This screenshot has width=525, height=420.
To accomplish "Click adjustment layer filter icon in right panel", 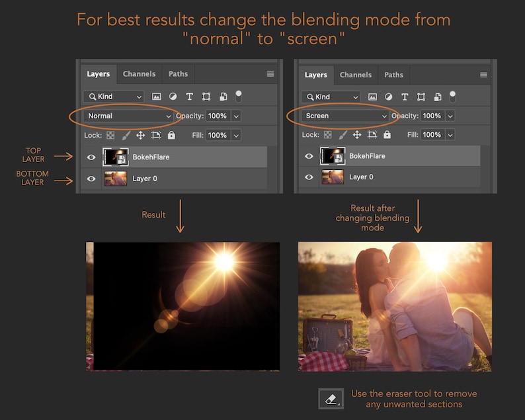I will (x=388, y=97).
